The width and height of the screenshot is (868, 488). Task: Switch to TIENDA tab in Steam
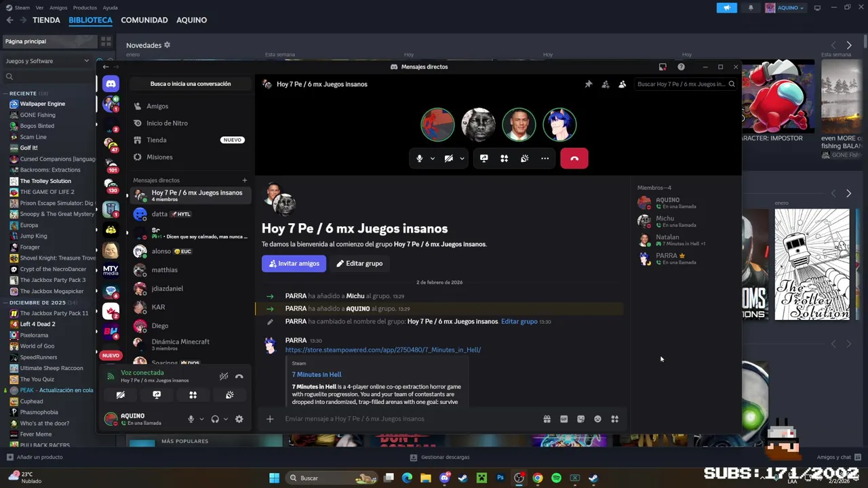(46, 20)
